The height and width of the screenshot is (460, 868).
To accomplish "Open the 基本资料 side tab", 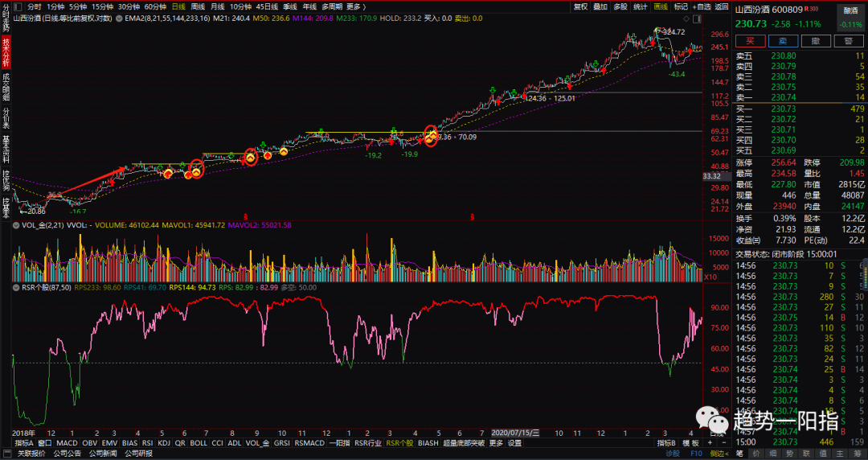I will 6,149.
